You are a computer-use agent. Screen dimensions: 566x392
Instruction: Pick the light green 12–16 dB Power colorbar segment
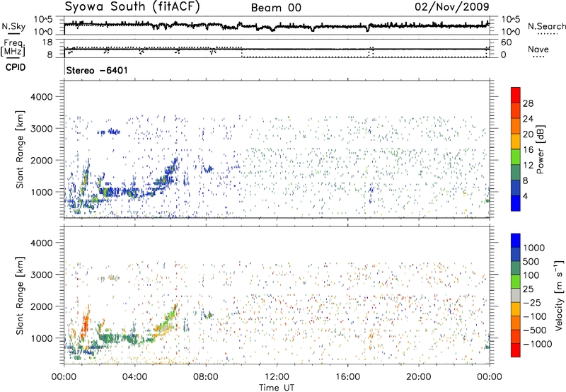[516, 157]
